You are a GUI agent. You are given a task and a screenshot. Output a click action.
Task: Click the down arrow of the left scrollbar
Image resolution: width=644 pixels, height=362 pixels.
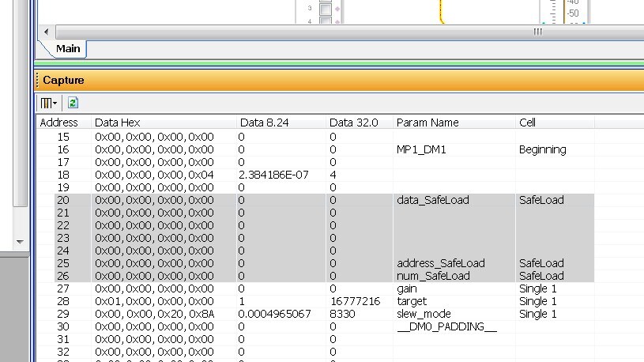click(20, 242)
